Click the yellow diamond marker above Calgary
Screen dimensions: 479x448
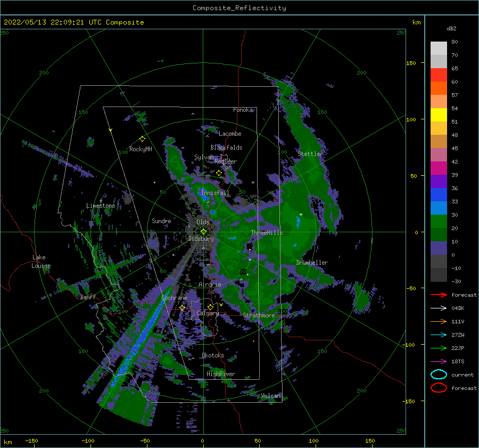[x=210, y=307]
